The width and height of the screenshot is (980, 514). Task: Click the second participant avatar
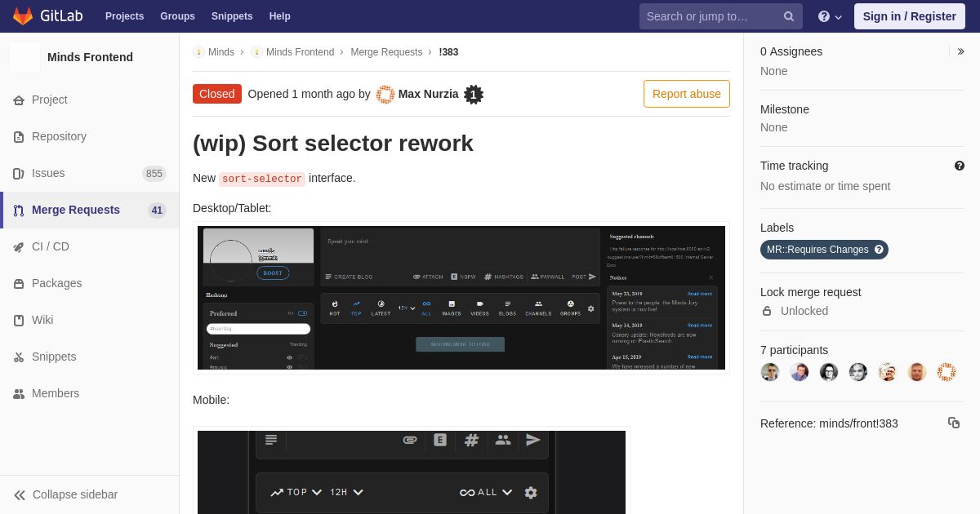[x=800, y=372]
